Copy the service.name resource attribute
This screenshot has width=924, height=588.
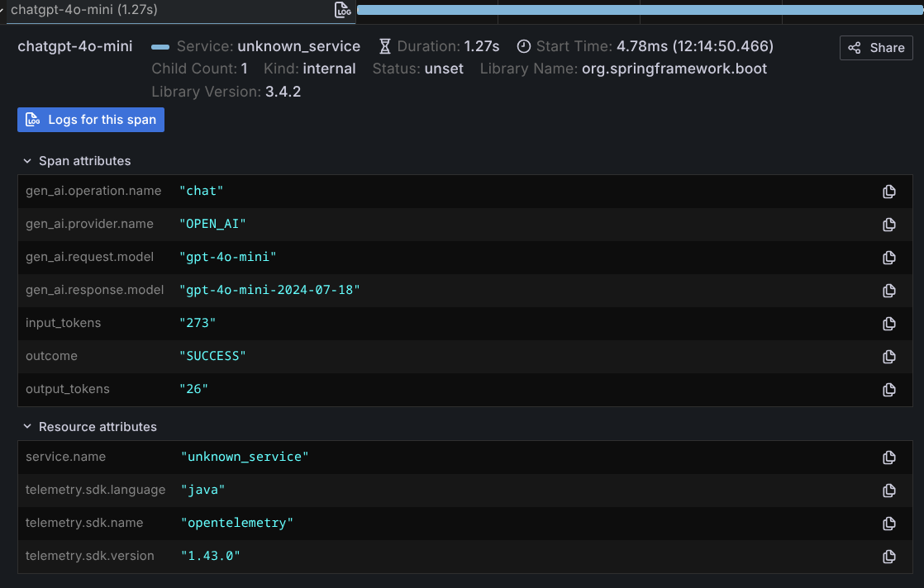click(x=888, y=458)
